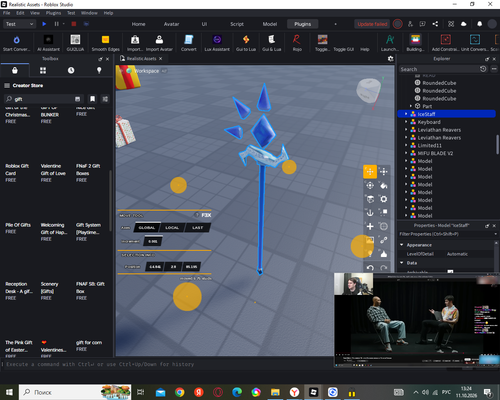Collapse the Appearance properties section
500x400 pixels.
click(402, 245)
